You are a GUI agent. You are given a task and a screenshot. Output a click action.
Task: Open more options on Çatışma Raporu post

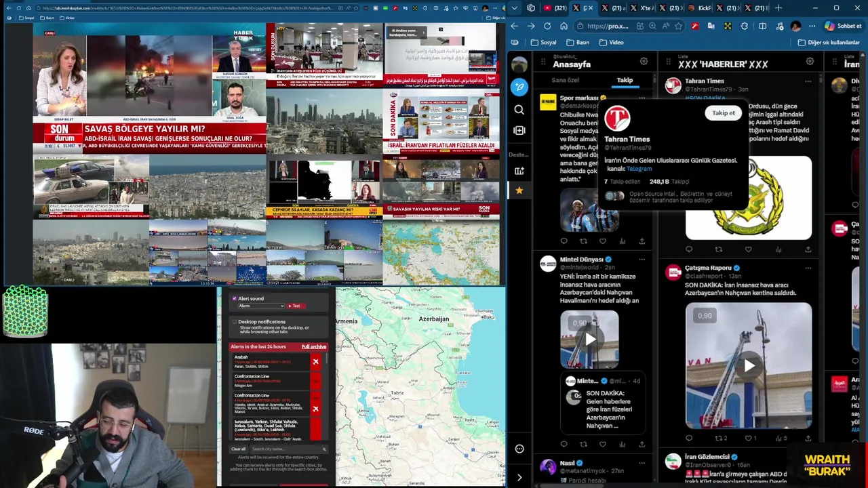pos(808,268)
